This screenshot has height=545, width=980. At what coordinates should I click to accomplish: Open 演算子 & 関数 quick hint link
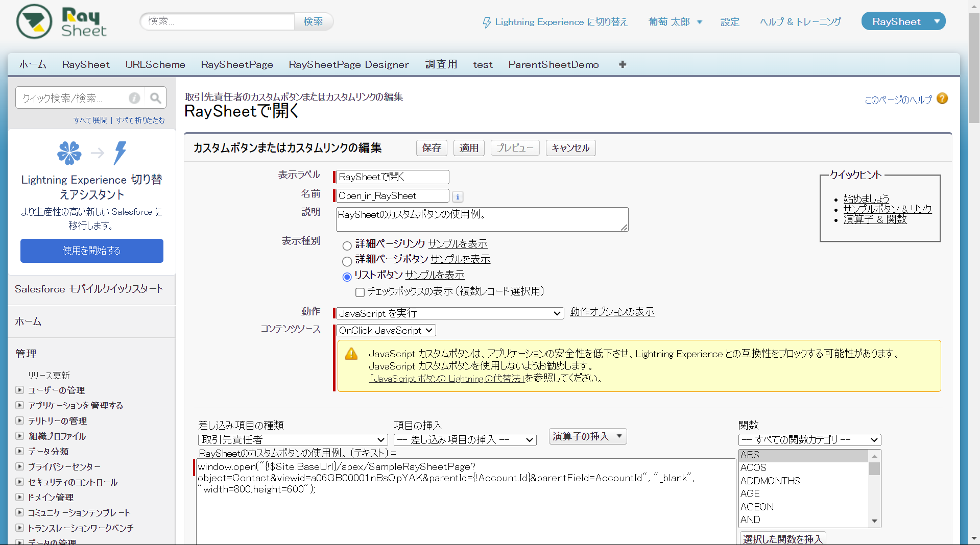coord(875,219)
